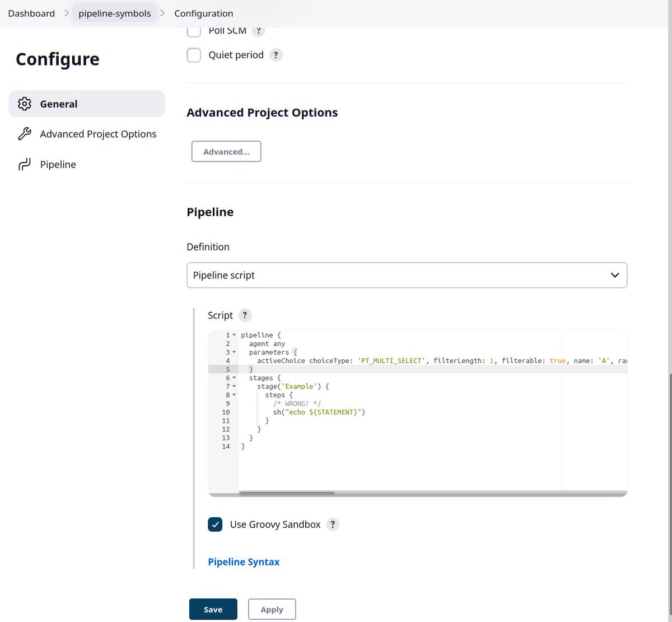The image size is (672, 622).
Task: Uncheck Use Groovy Sandbox
Action: coord(215,524)
